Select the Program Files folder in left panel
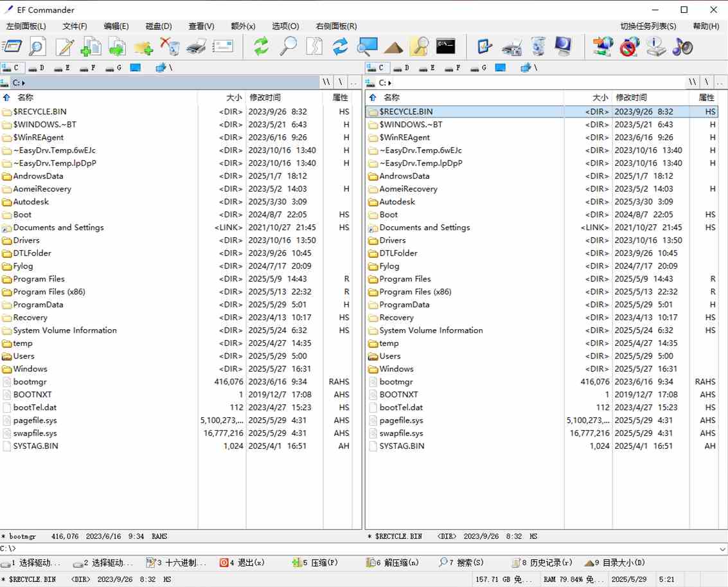The height and width of the screenshot is (587, 728). click(x=39, y=279)
